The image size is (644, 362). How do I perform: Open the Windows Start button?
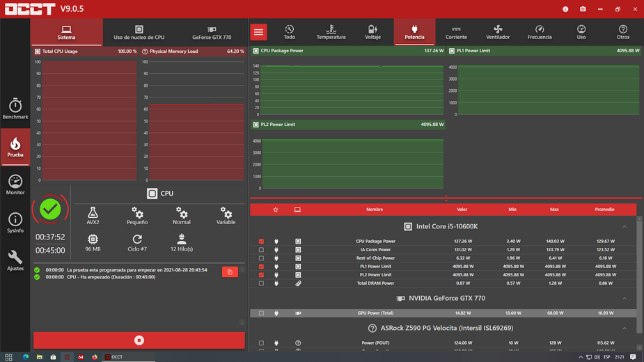click(x=8, y=357)
